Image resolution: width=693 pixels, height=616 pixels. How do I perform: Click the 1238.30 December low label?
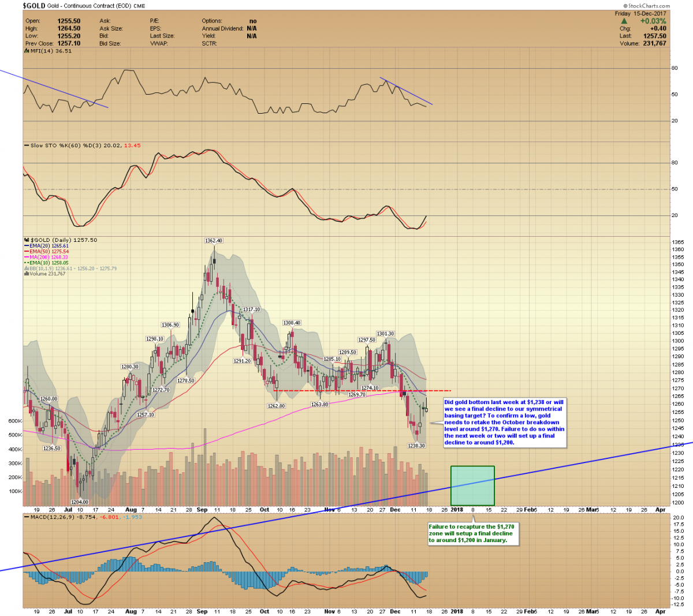(x=416, y=446)
